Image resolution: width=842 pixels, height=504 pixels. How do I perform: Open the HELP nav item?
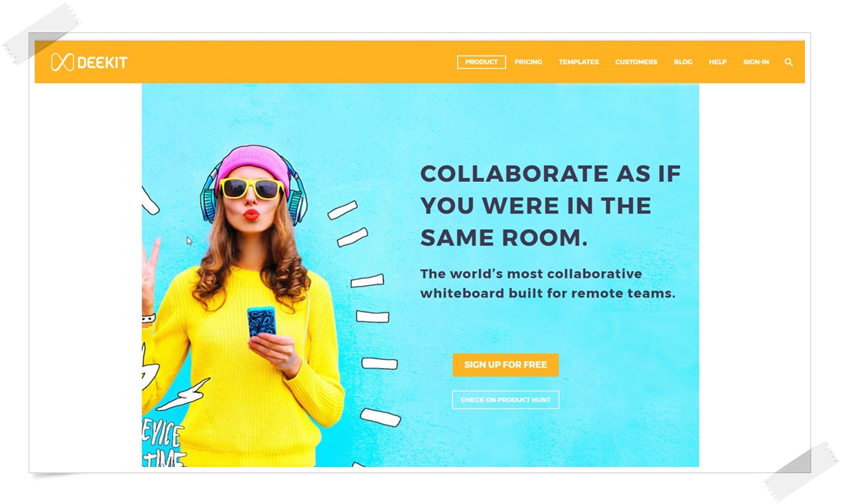[717, 62]
